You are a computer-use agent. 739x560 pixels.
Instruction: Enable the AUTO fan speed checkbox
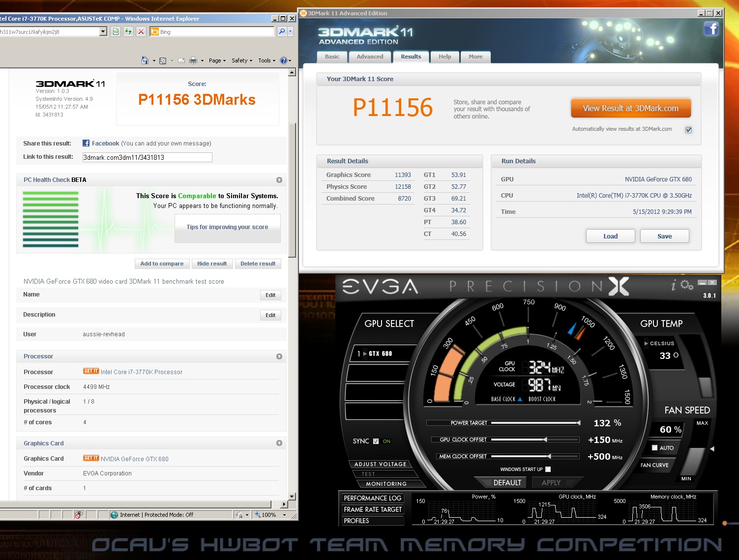[x=654, y=447]
